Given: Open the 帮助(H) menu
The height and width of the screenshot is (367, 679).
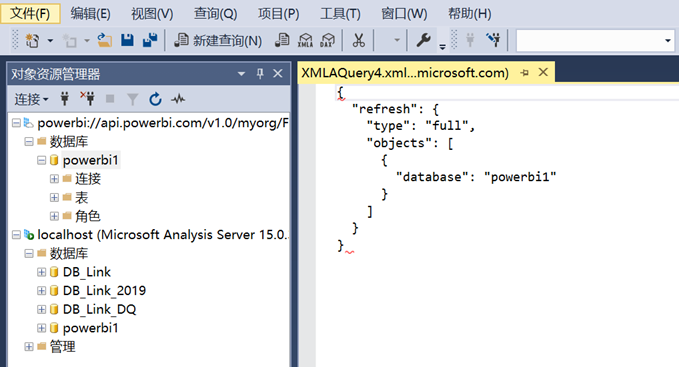Looking at the screenshot, I should pyautogui.click(x=469, y=13).
